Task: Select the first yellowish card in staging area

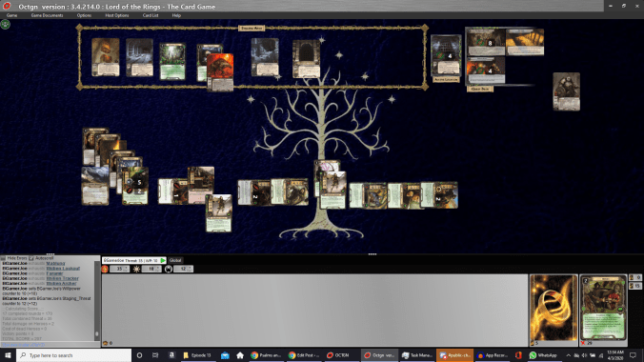Action: pos(106,57)
